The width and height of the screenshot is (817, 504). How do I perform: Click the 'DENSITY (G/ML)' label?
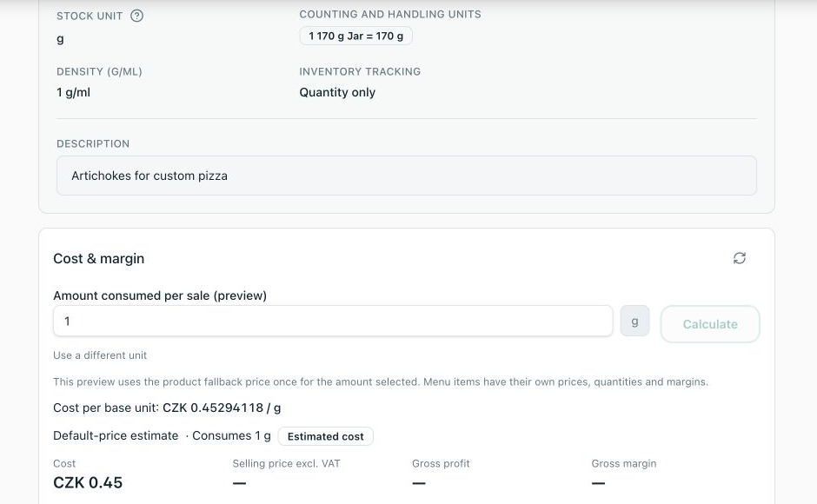(x=100, y=71)
